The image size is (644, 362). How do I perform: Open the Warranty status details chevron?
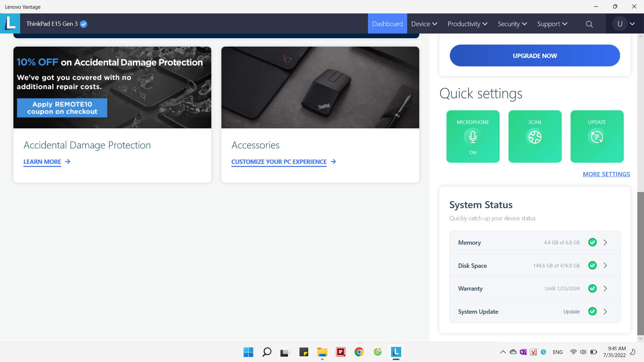[x=605, y=289]
